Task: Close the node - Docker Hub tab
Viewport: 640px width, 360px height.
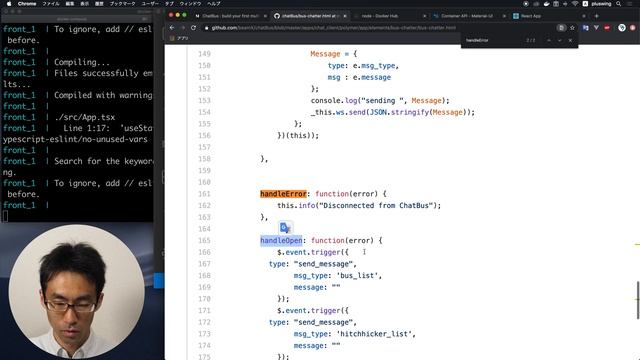Action: pyautogui.click(x=424, y=16)
